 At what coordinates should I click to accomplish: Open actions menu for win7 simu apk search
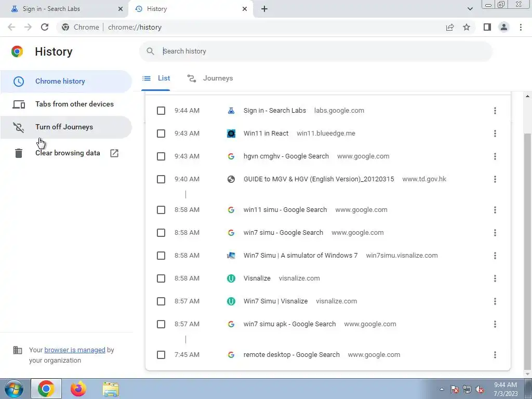tap(495, 324)
